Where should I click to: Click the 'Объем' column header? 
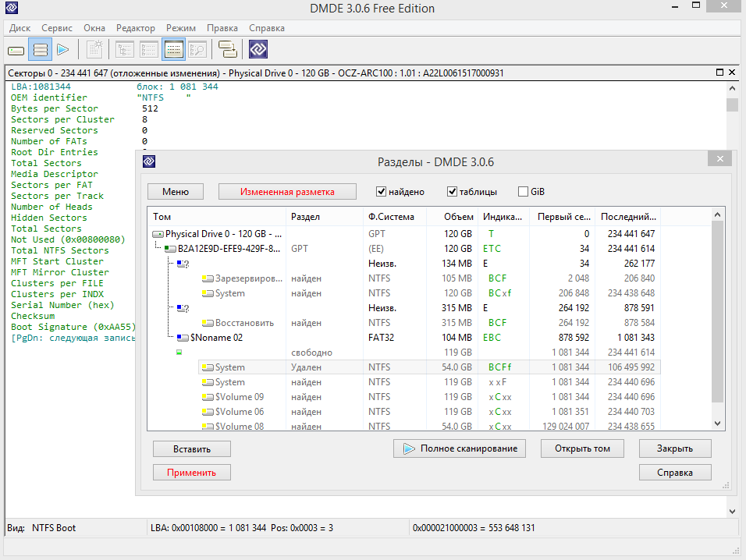(x=458, y=217)
